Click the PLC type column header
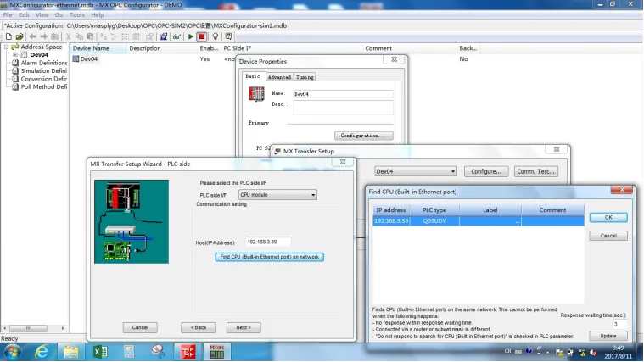 (434, 210)
